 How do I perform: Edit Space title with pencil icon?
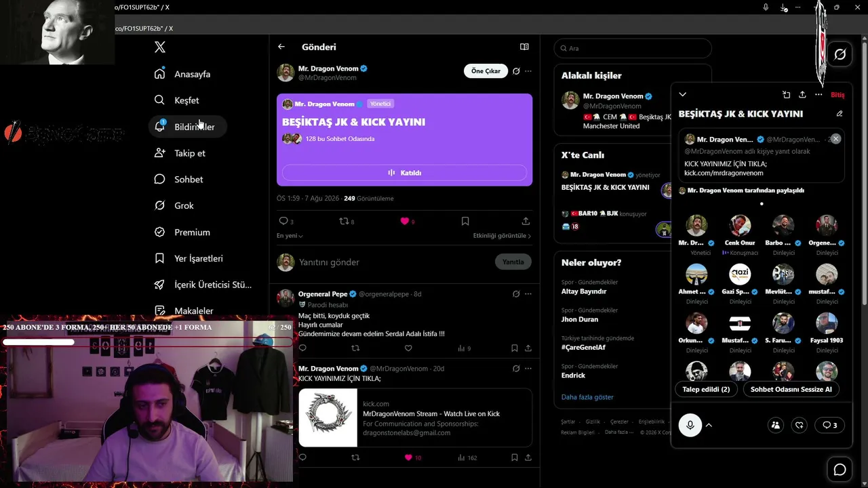coord(840,114)
